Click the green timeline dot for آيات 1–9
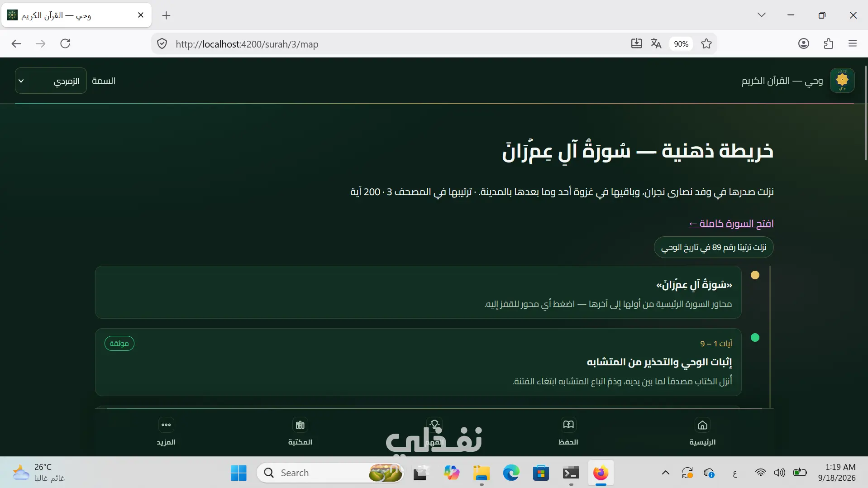This screenshot has width=868, height=488. (755, 338)
